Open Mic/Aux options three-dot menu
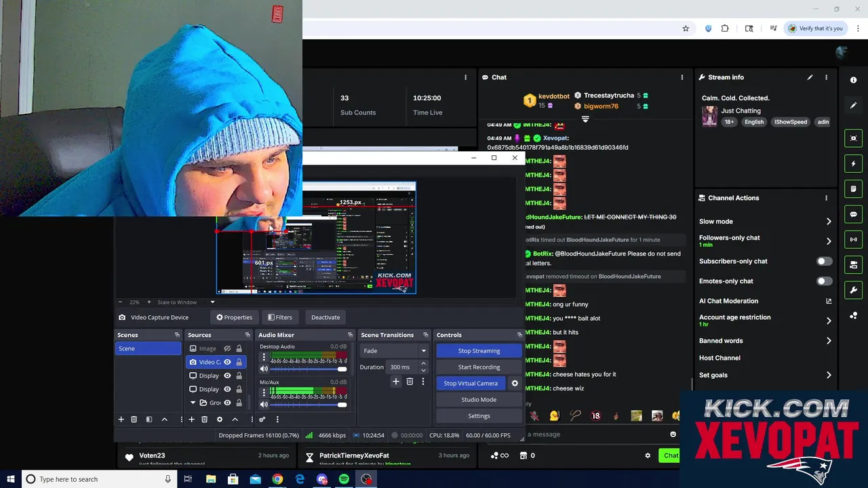The width and height of the screenshot is (868, 488). click(x=264, y=392)
